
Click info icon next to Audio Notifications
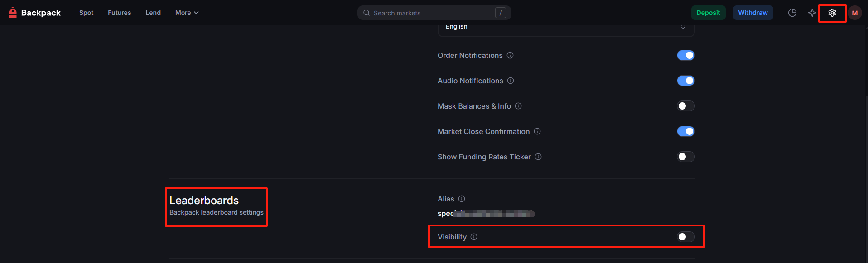point(511,81)
